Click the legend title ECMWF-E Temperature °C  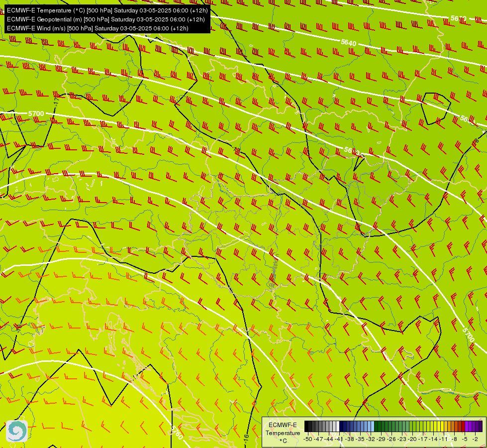pos(283,433)
